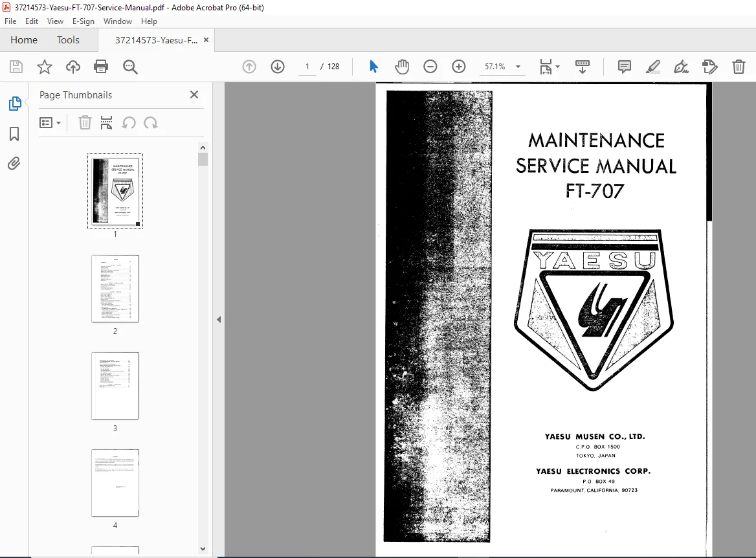Select page 2 thumbnail

[115, 289]
